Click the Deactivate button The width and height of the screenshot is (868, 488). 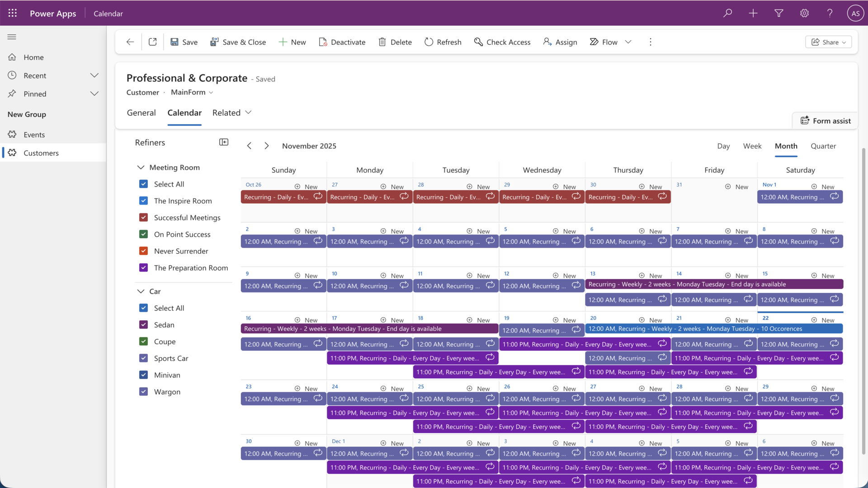342,42
